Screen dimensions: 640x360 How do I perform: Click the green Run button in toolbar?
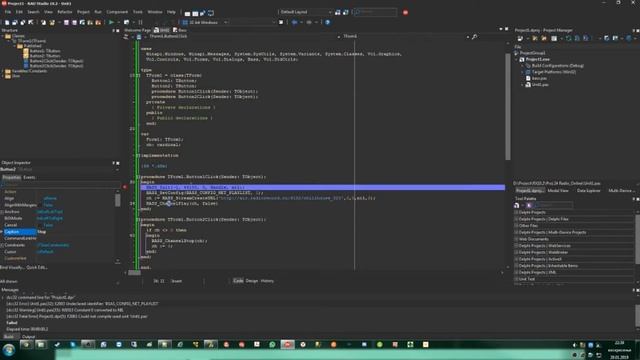coord(111,22)
